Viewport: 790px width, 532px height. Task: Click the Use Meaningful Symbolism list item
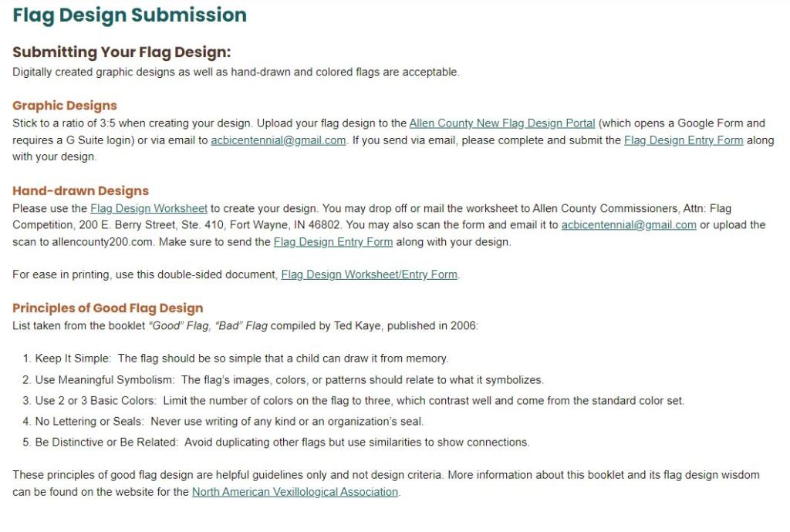[x=289, y=380]
